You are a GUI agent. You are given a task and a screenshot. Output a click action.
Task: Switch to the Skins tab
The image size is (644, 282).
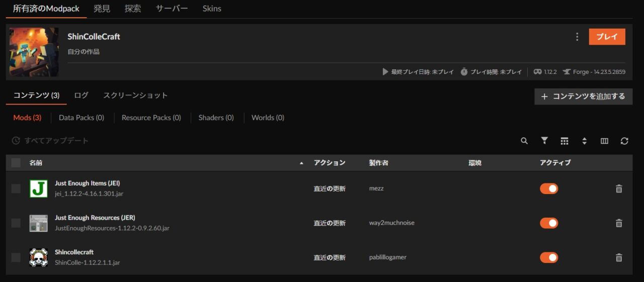pos(212,9)
